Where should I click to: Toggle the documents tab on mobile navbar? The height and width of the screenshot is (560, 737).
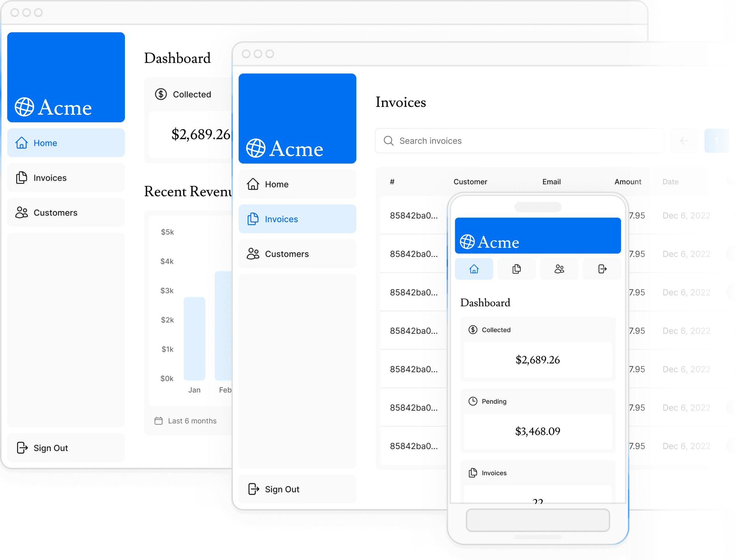(x=516, y=269)
